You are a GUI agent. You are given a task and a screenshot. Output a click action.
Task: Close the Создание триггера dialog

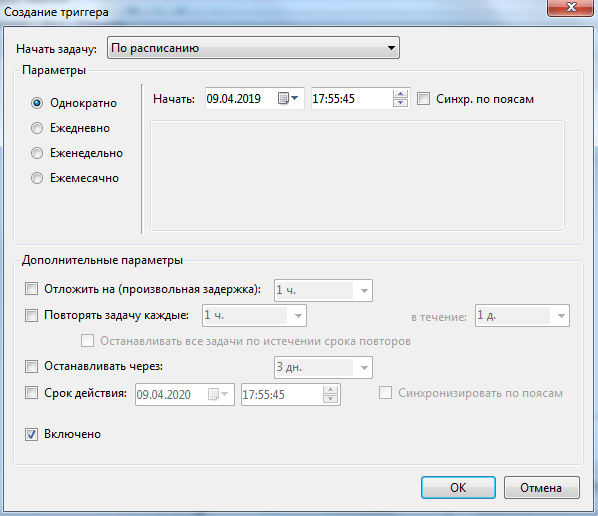click(x=570, y=8)
